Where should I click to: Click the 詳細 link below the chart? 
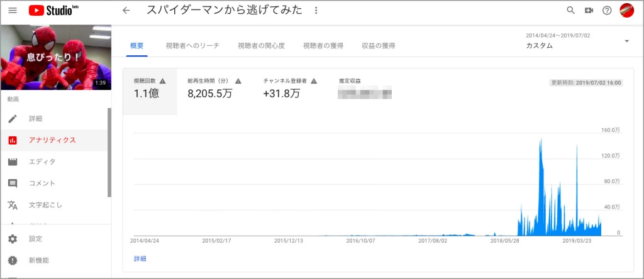pos(140,258)
